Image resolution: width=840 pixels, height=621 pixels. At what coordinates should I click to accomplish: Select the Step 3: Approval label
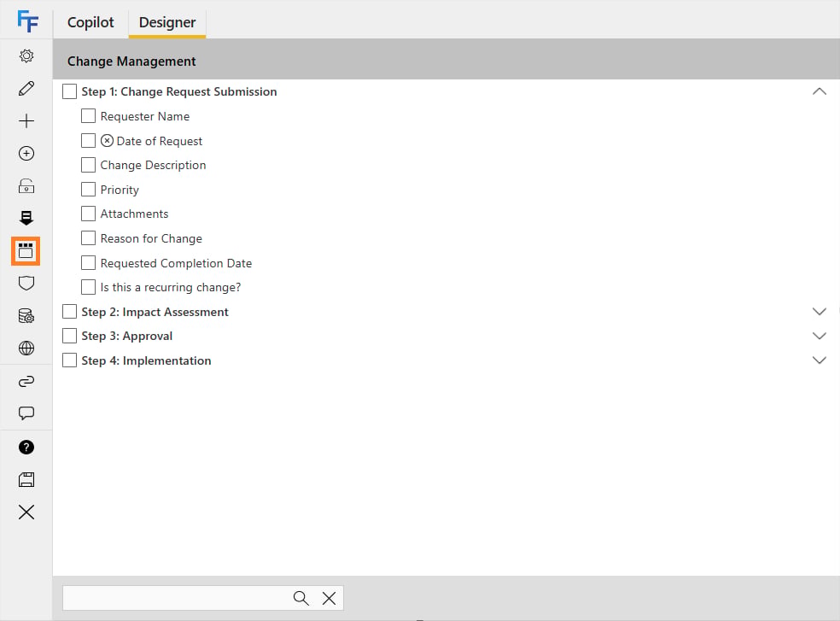(x=127, y=337)
